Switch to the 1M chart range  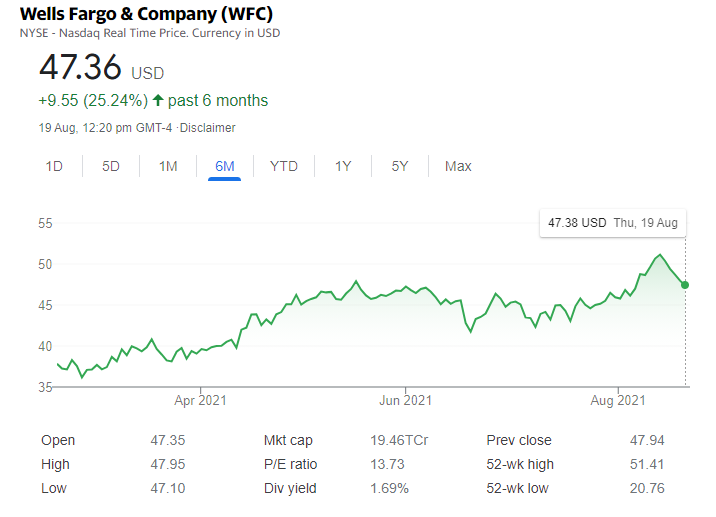[x=168, y=166]
